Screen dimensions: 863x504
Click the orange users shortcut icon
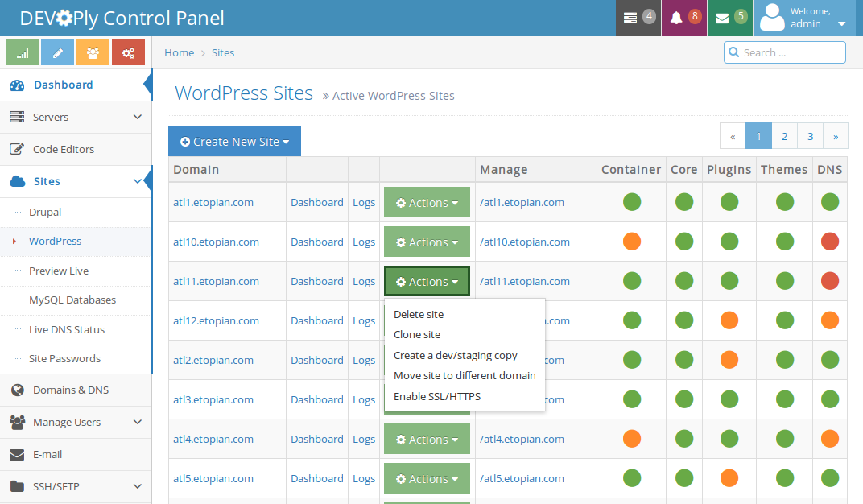93,52
